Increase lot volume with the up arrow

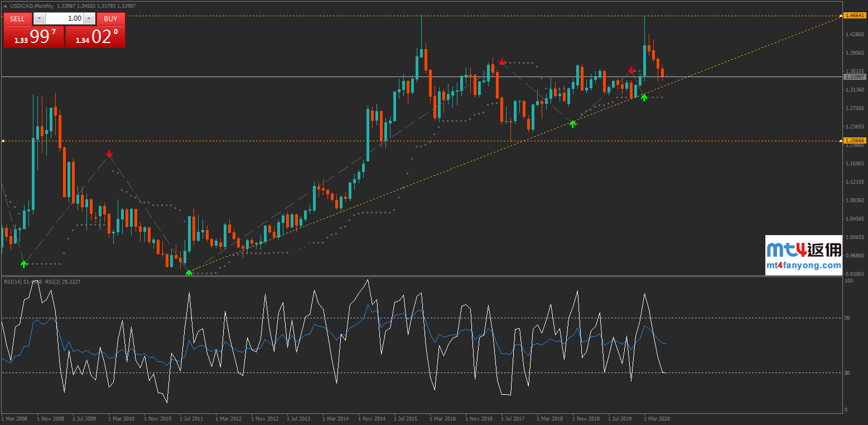tap(89, 18)
